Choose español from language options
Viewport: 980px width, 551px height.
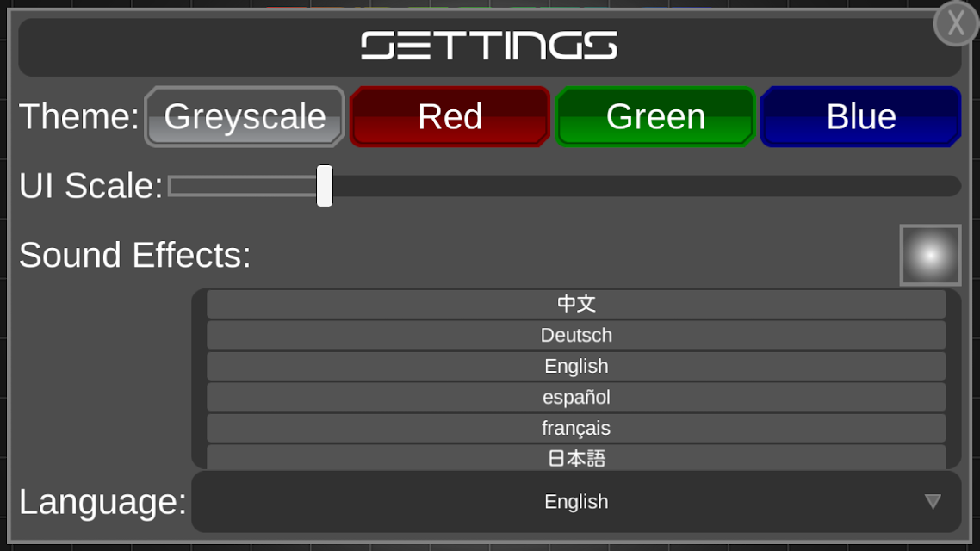(576, 397)
